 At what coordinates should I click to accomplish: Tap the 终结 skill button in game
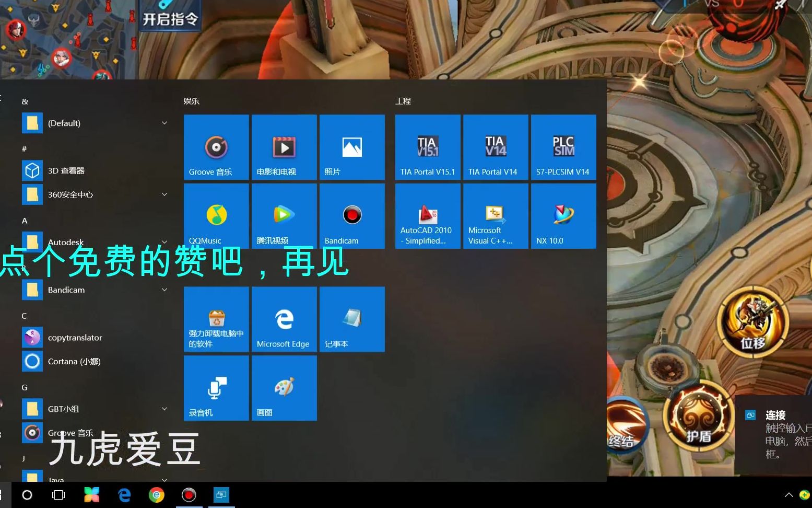click(626, 426)
